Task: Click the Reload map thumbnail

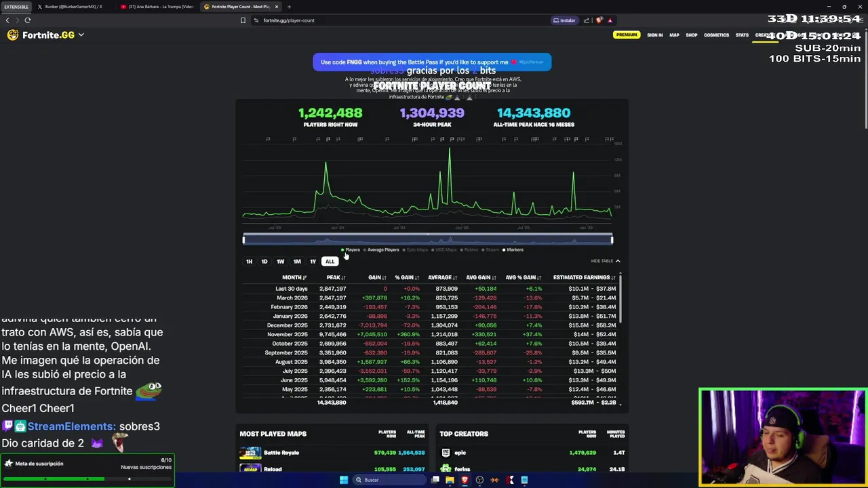Action: [250, 468]
